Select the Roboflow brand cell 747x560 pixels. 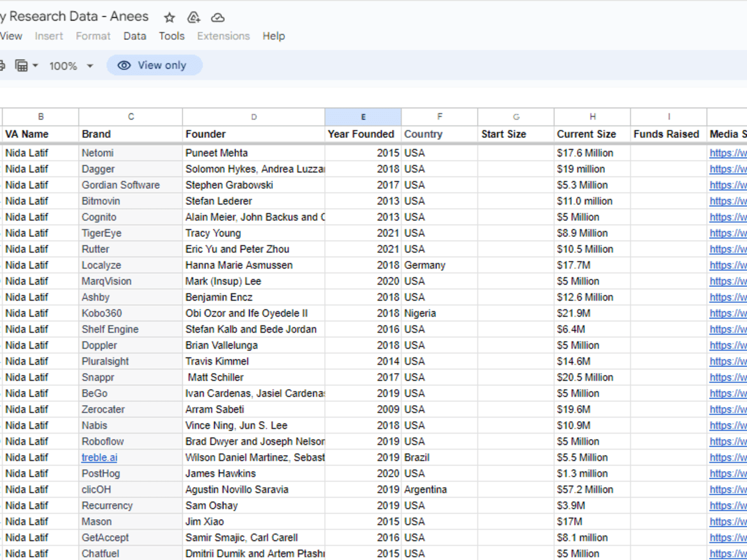pos(131,442)
